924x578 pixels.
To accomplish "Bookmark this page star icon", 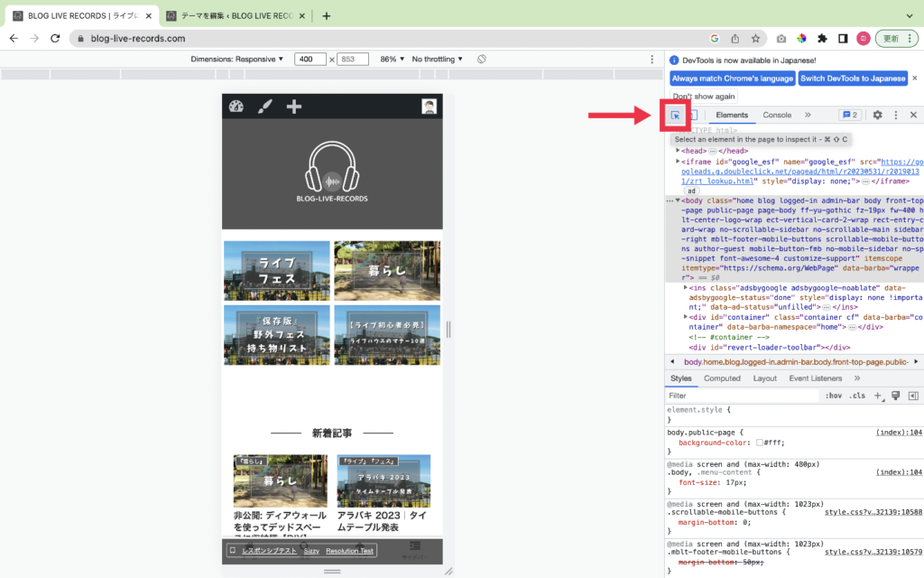I will 755,38.
